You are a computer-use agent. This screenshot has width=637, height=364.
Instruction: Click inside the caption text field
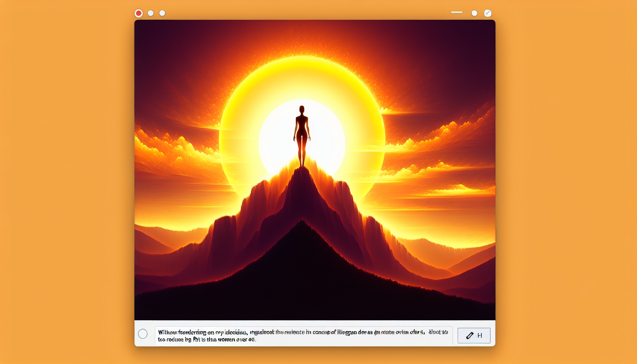304,336
